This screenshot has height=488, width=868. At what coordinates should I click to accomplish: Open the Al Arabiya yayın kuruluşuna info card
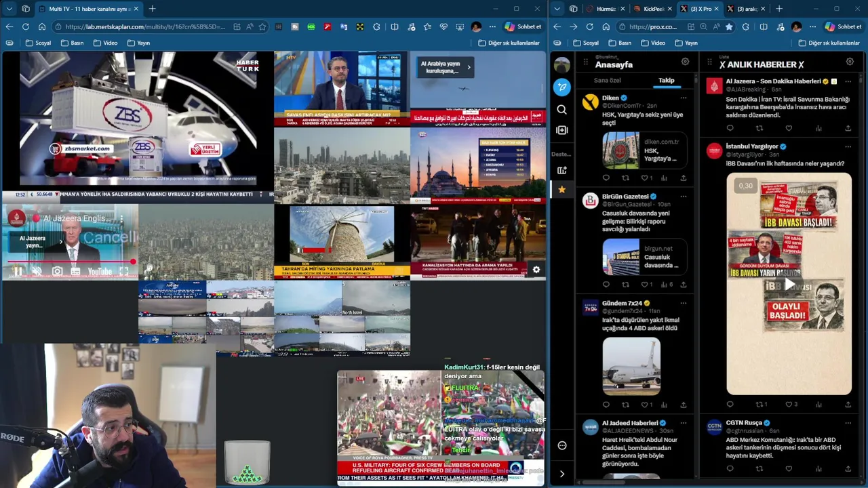(446, 67)
